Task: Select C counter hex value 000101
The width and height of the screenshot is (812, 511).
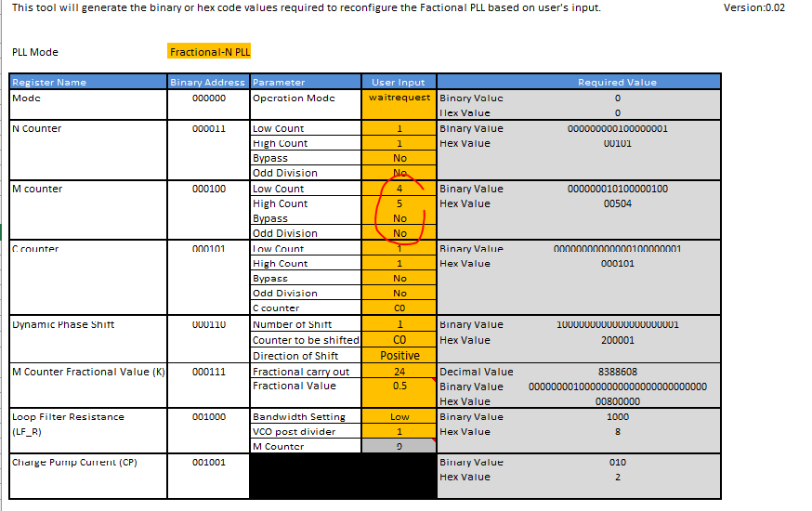Action: [617, 263]
